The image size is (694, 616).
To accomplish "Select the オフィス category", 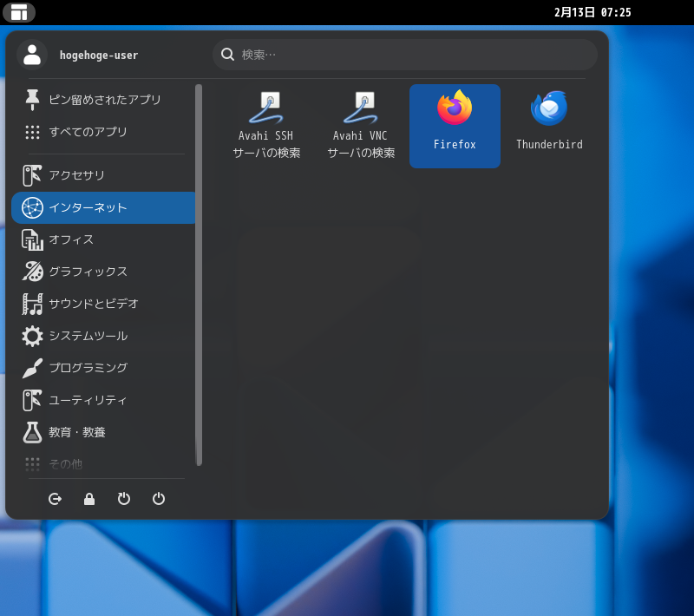I will tap(103, 239).
